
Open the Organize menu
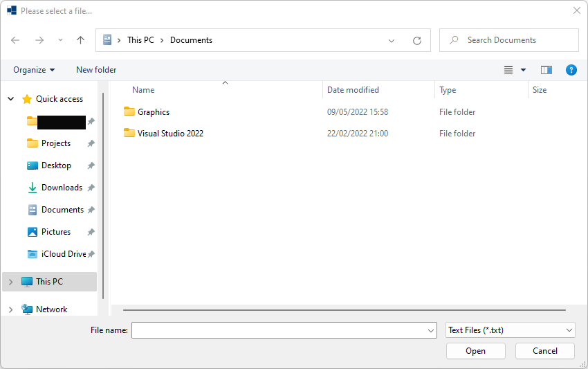point(34,70)
